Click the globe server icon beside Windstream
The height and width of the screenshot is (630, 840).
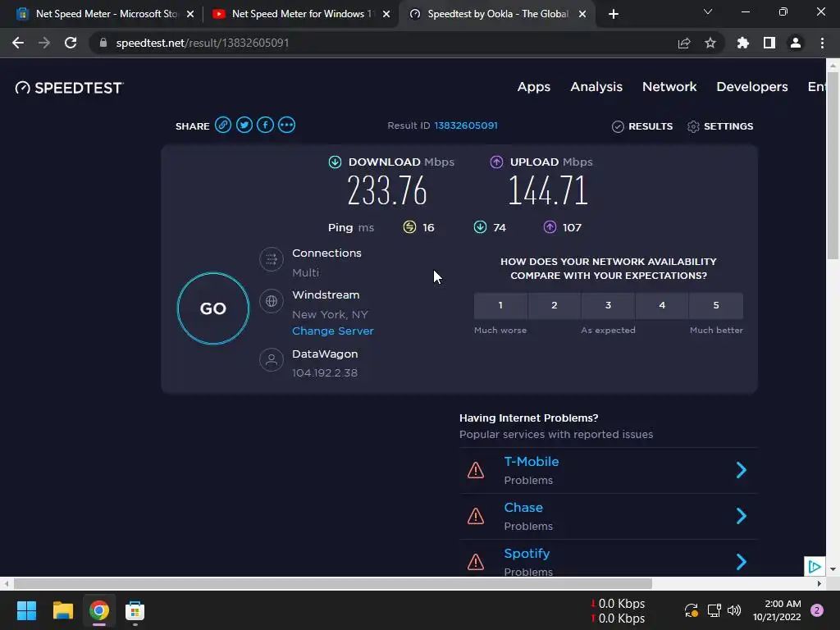[272, 301]
